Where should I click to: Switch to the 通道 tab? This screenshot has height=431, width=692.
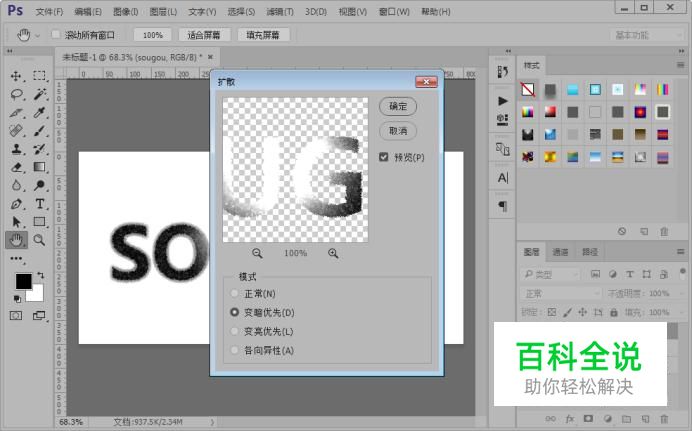pyautogui.click(x=560, y=252)
